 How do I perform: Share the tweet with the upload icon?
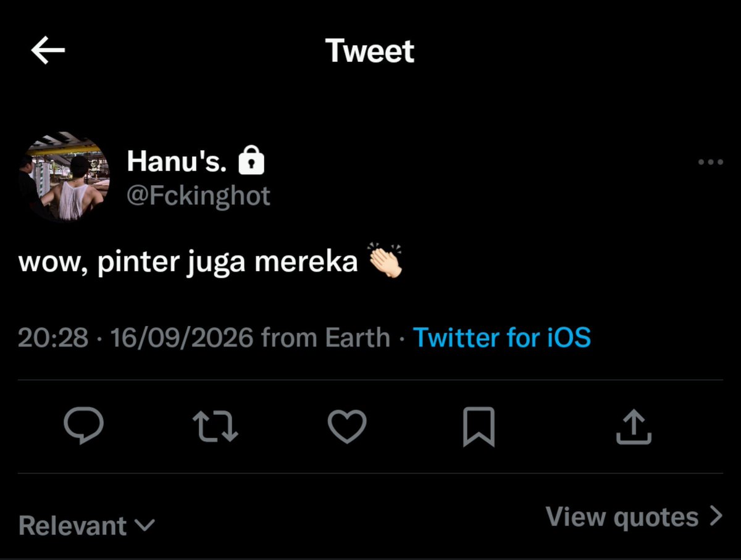634,427
